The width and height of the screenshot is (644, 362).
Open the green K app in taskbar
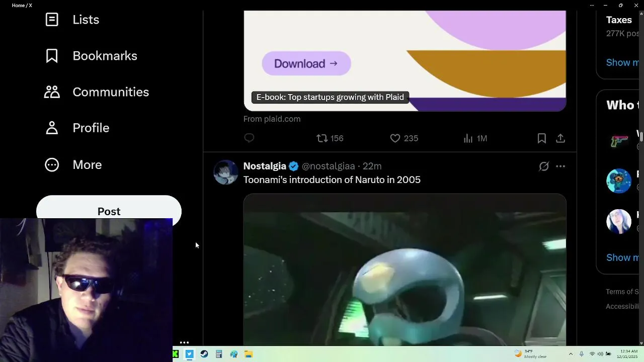[176, 354]
